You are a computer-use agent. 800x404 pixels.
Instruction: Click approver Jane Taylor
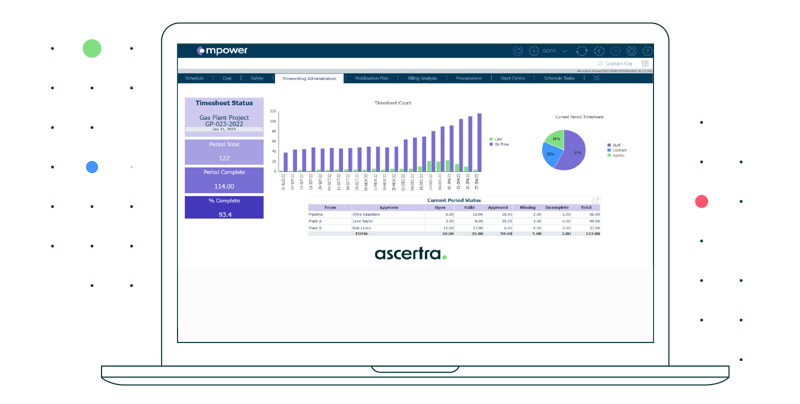click(363, 221)
